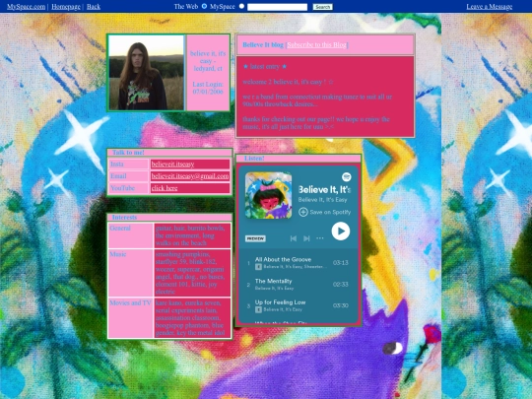Screen dimensions: 532x399
Task: Click the plus icon Save on Spotify
Action: [303, 212]
